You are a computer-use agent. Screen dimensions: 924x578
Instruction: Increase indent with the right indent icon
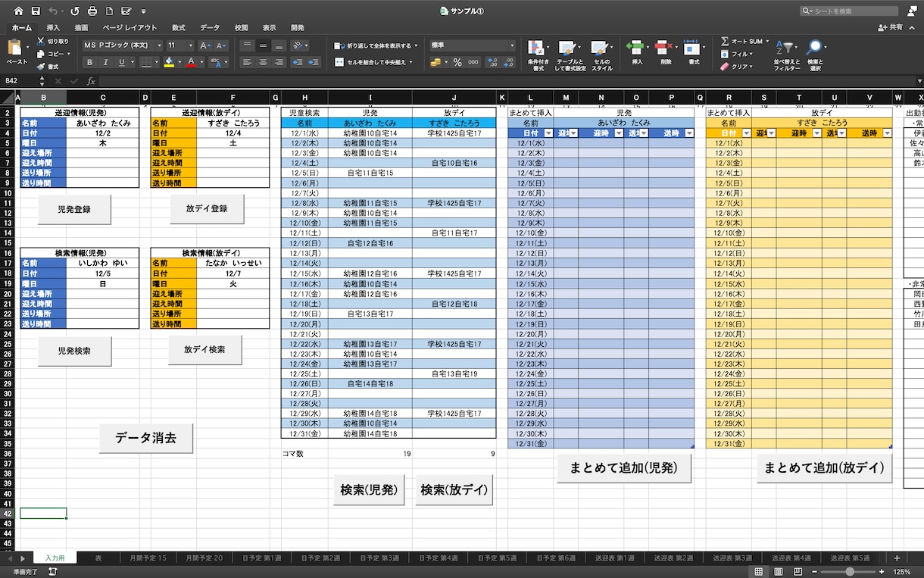click(x=314, y=63)
